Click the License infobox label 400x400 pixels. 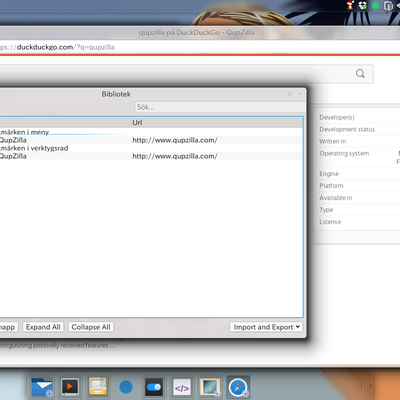tap(330, 222)
